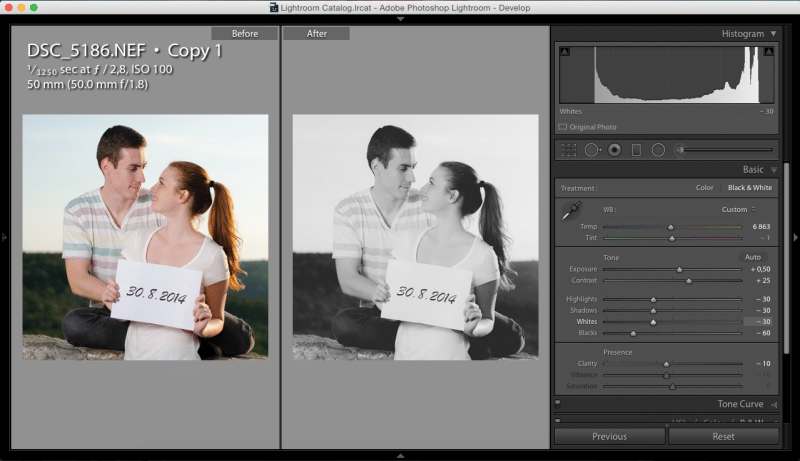Click the After view label

(x=316, y=34)
